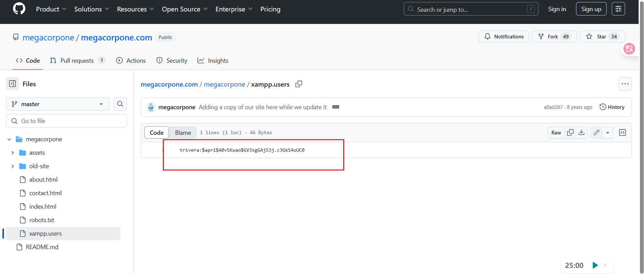Expand the assets folder
644x274 pixels.
pyautogui.click(x=13, y=153)
